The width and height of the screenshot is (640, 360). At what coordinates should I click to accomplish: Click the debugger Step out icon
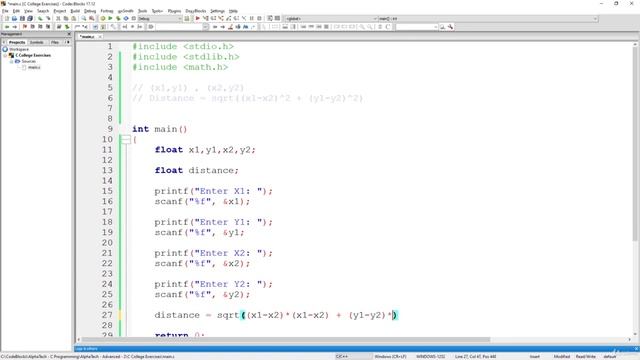coord(229,19)
